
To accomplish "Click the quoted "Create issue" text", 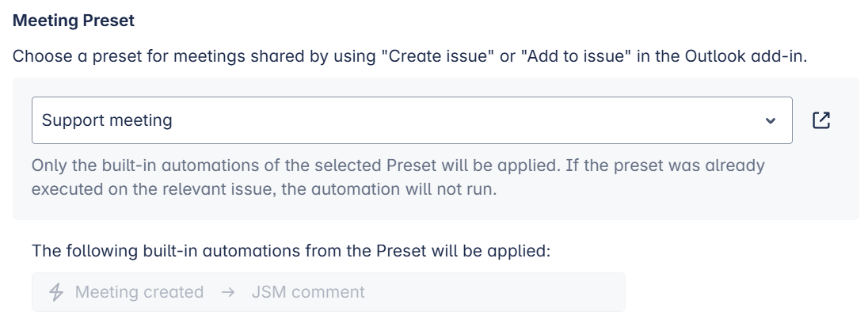I will pos(440,57).
